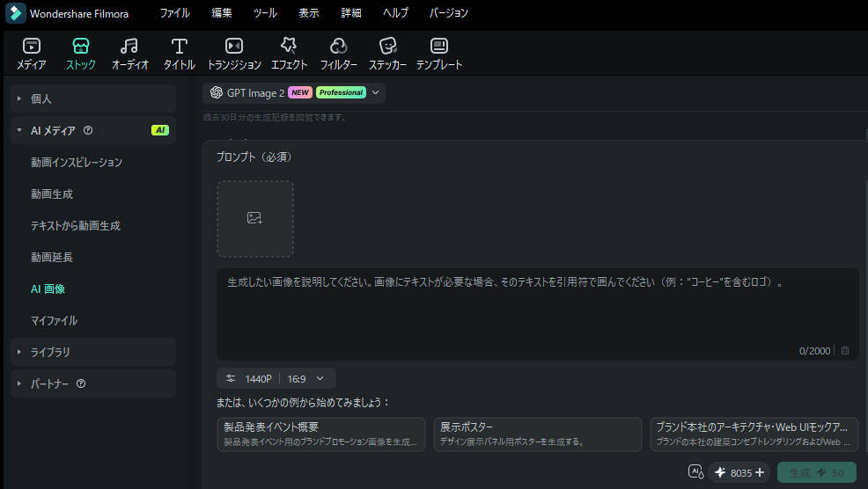Select 動画インスピレーション in sidebar

pos(77,163)
